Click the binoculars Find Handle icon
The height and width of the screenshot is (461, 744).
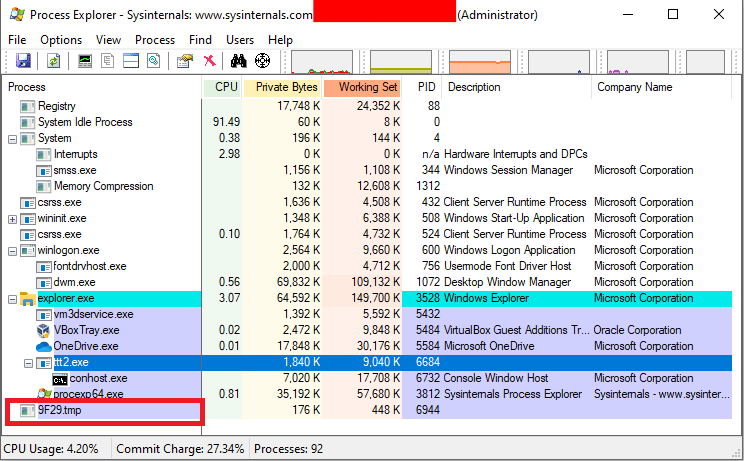point(240,61)
